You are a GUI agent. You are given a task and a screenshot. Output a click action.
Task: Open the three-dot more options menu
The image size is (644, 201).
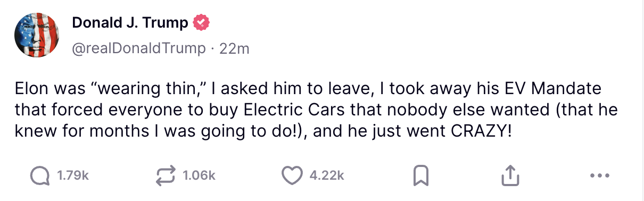(x=600, y=175)
